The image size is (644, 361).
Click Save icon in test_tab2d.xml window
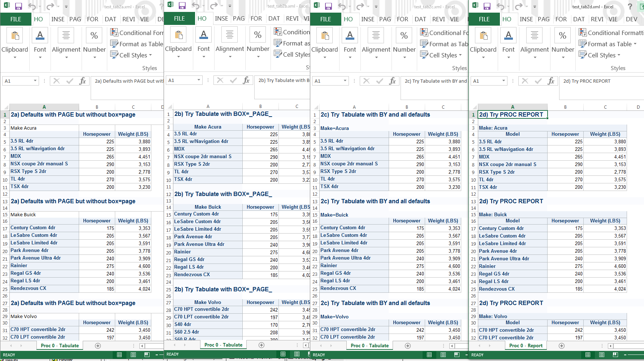tap(487, 6)
